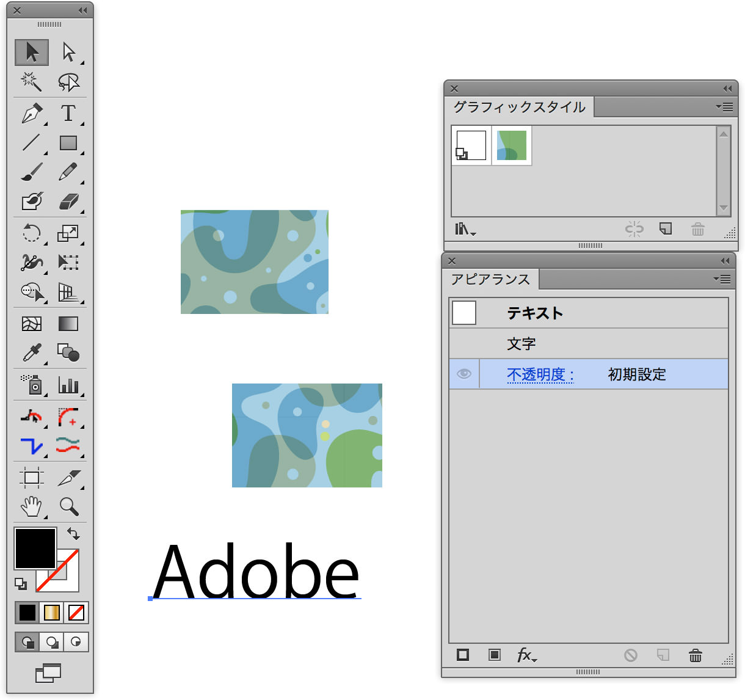Pick the Pencil tool
This screenshot has height=700, width=745.
pos(68,172)
